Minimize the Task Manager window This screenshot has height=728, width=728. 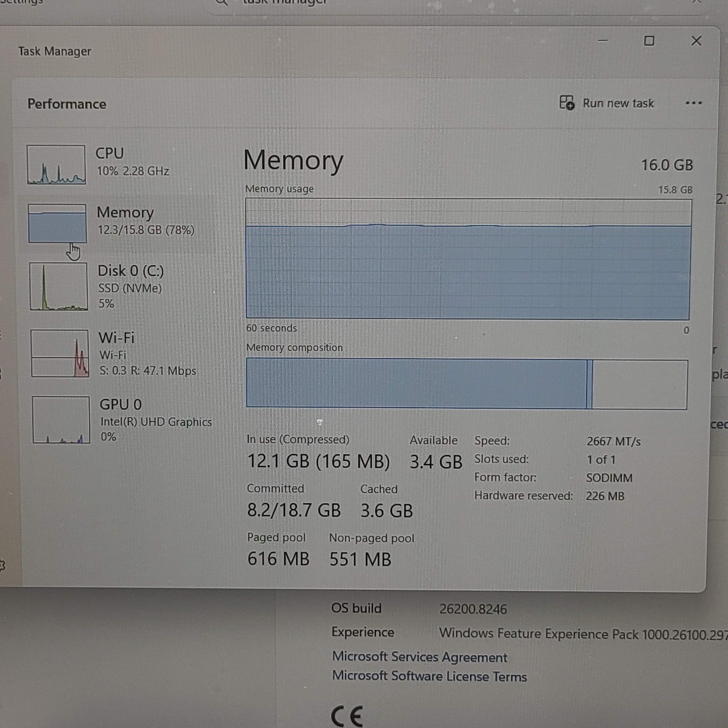(603, 40)
